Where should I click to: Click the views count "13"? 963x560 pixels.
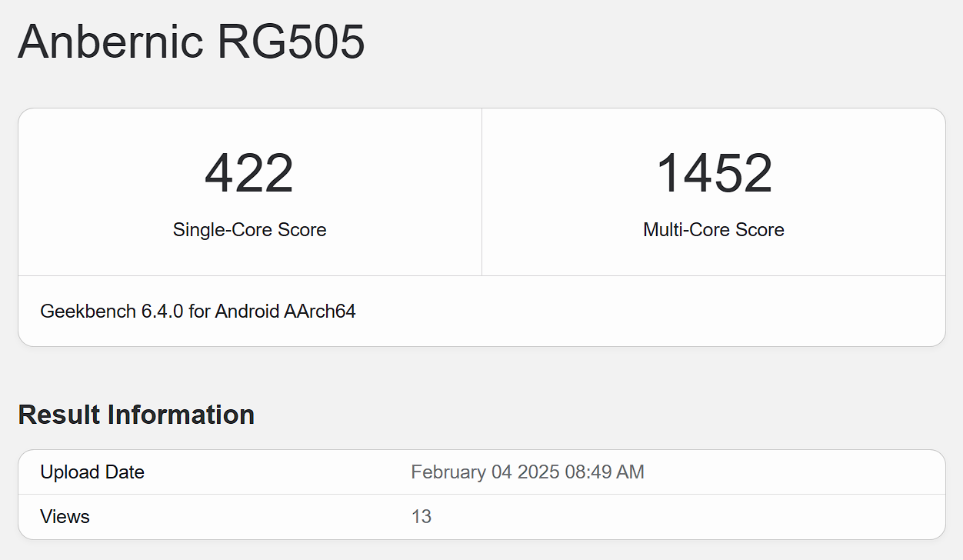[422, 517]
